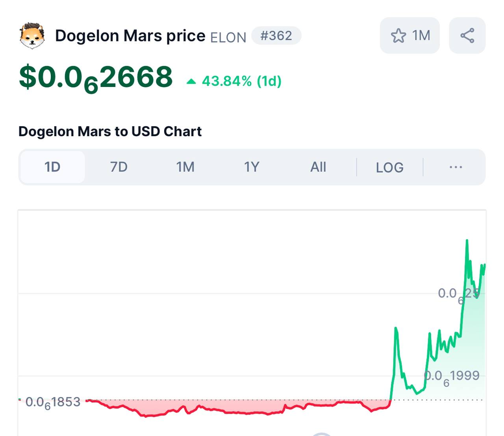504x436 pixels.
Task: Select the 1D chart range tab
Action: pos(52,167)
